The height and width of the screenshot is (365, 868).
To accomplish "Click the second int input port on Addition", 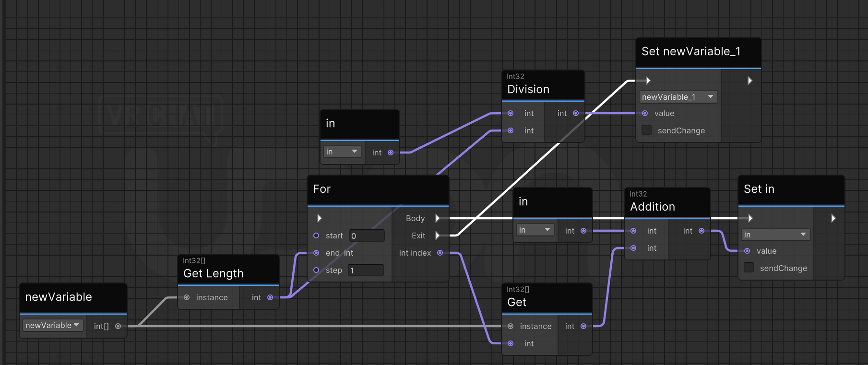I will [x=633, y=248].
